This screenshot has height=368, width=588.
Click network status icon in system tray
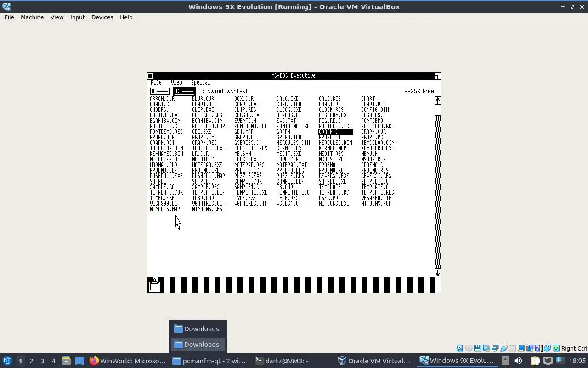coord(548,361)
